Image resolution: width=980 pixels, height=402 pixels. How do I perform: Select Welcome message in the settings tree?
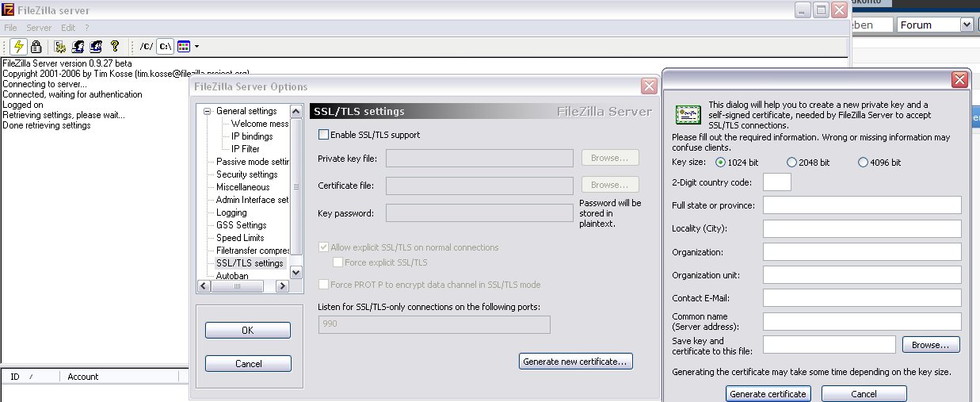coord(260,124)
